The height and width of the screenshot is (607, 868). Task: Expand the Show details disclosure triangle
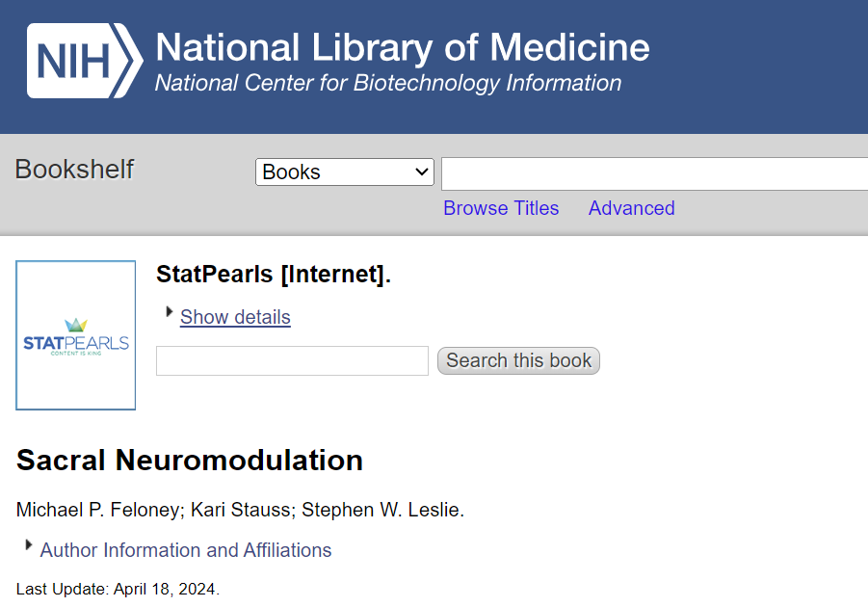170,312
